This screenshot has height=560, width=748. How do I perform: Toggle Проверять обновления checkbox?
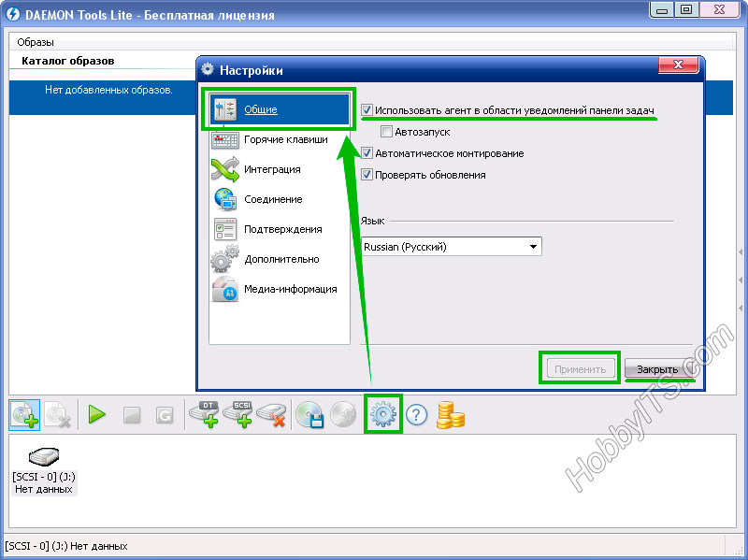tap(367, 175)
